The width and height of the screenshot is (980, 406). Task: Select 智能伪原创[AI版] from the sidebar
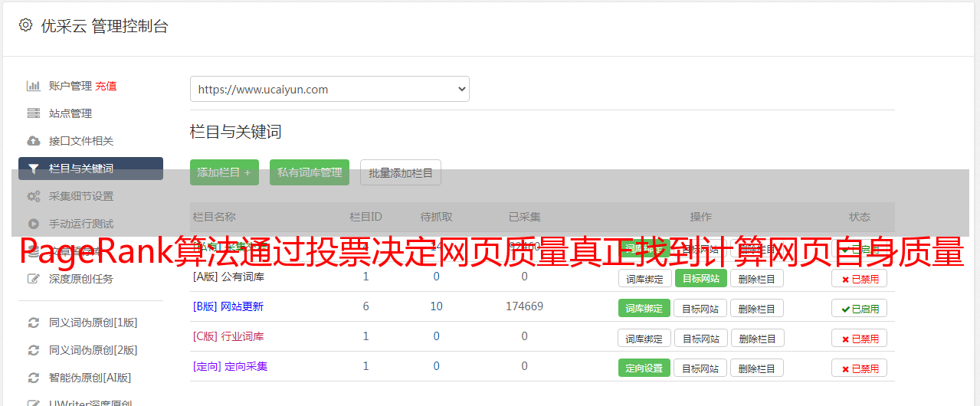(x=90, y=378)
